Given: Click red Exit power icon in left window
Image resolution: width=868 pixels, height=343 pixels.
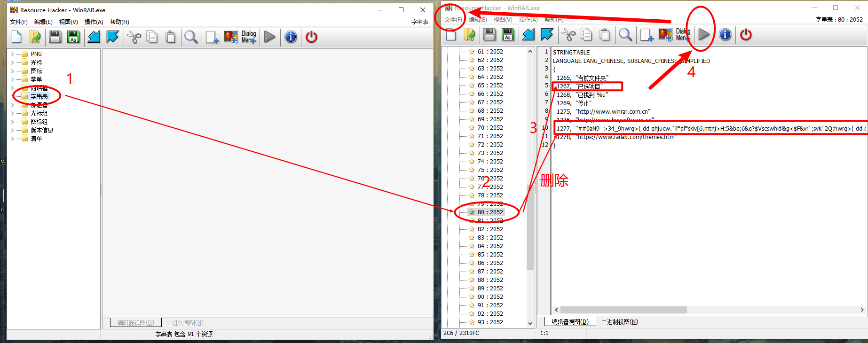Looking at the screenshot, I should click(x=311, y=37).
